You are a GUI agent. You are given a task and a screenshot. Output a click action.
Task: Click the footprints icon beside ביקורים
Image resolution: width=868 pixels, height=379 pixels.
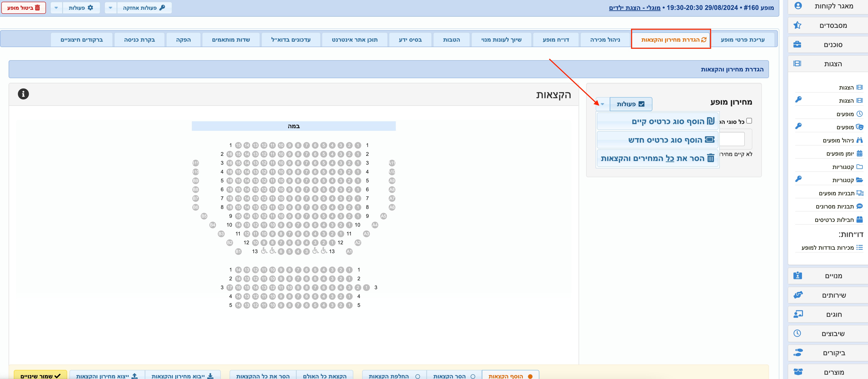point(798,353)
